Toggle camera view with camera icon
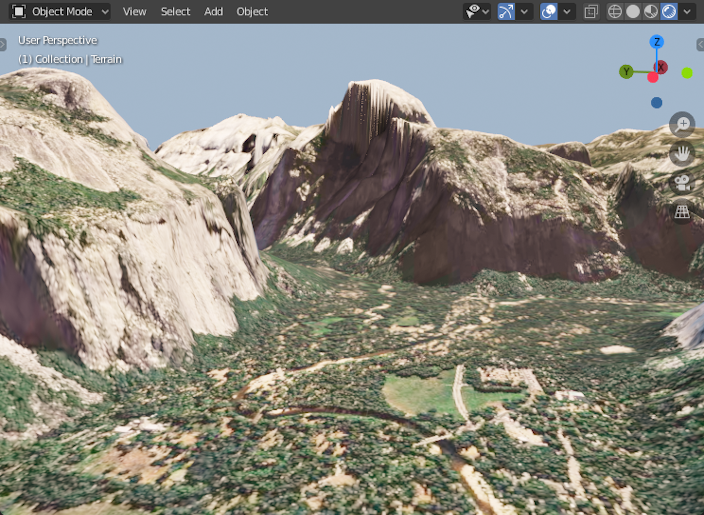The image size is (704, 515). 682,183
